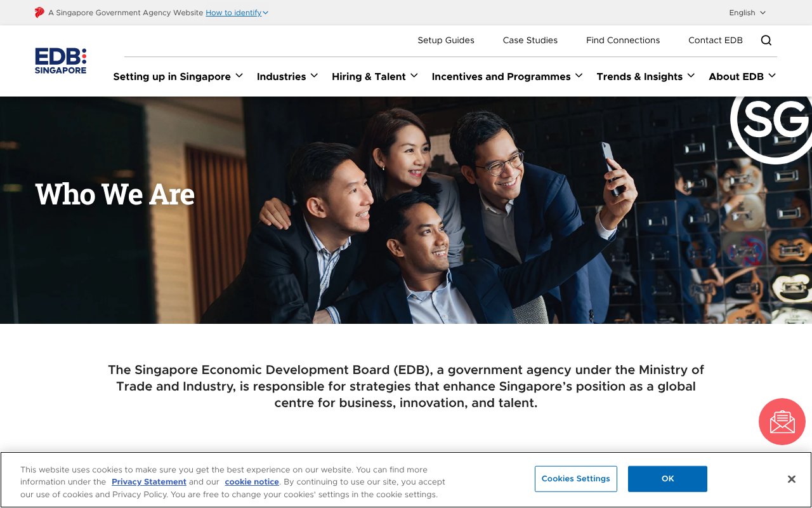Viewport: 812px width, 508px height.
Task: Open Hiring & Talent menu
Action: coord(374,76)
